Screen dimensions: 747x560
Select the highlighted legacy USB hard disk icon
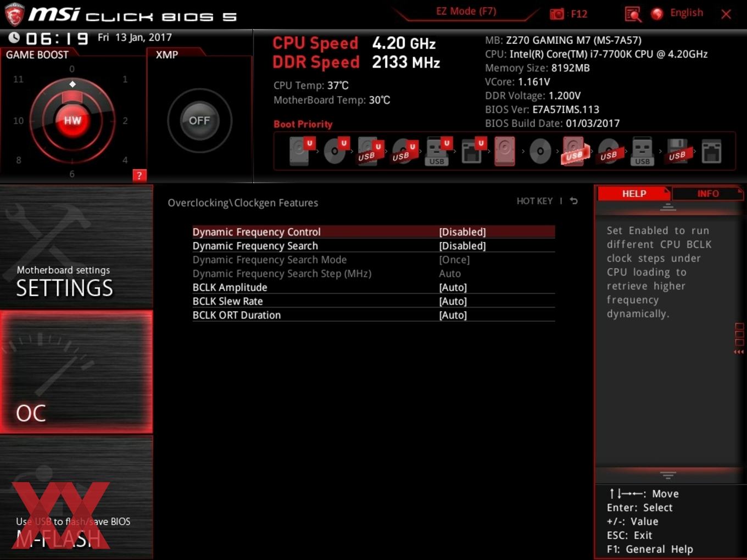click(575, 151)
